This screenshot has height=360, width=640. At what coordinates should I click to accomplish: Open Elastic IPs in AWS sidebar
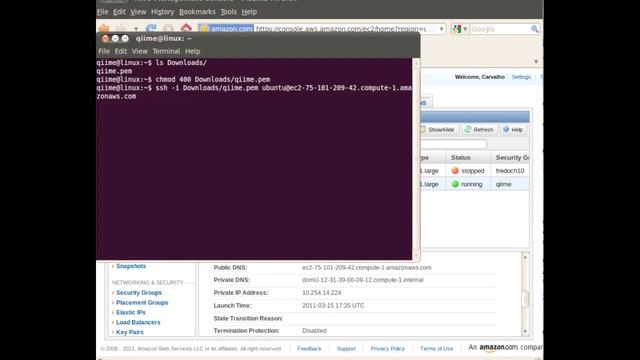[131, 312]
